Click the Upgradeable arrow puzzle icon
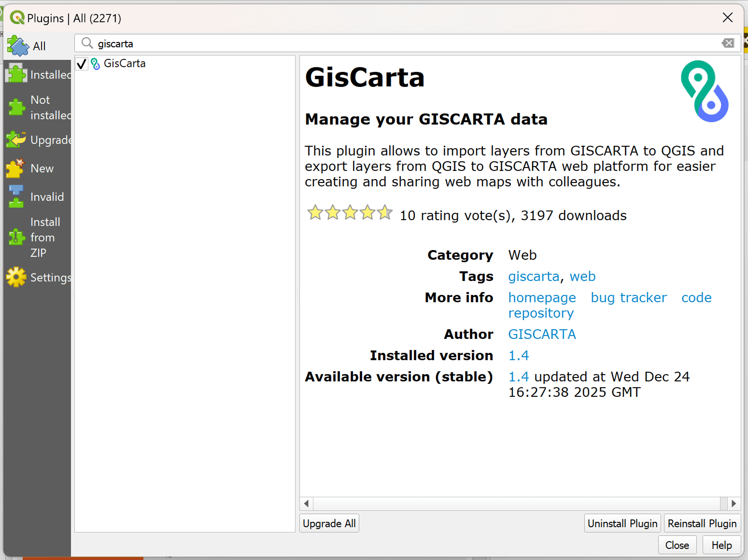 16,140
